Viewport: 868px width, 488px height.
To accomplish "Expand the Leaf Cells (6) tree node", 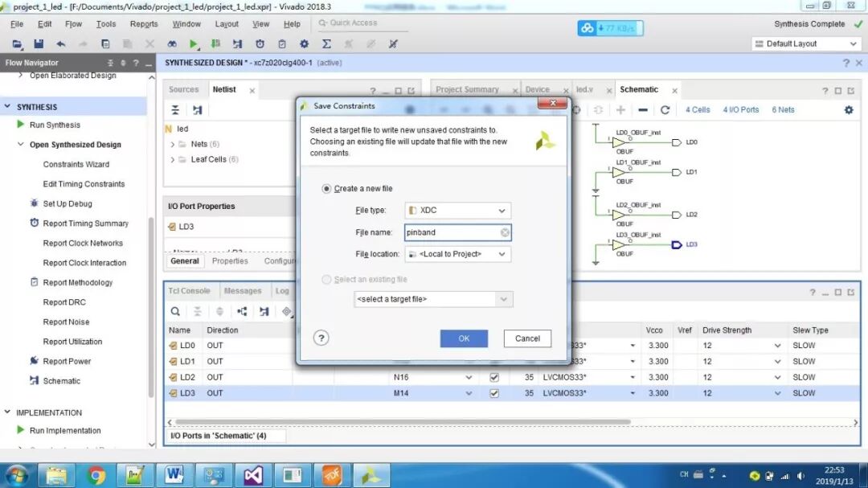I will (173, 160).
